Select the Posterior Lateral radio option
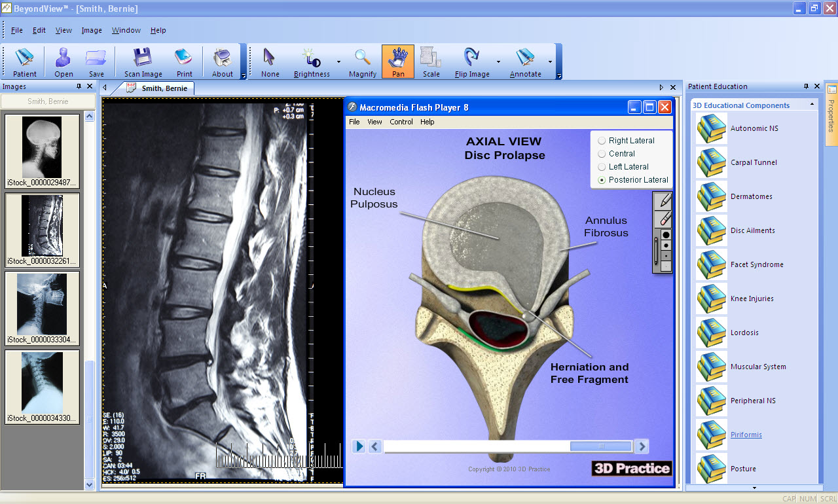The image size is (838, 504). click(602, 180)
